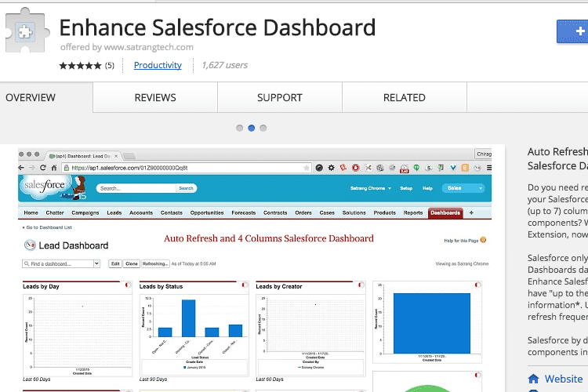
Task: Click the new tab button beside the Dashboard tab
Action: [129, 156]
